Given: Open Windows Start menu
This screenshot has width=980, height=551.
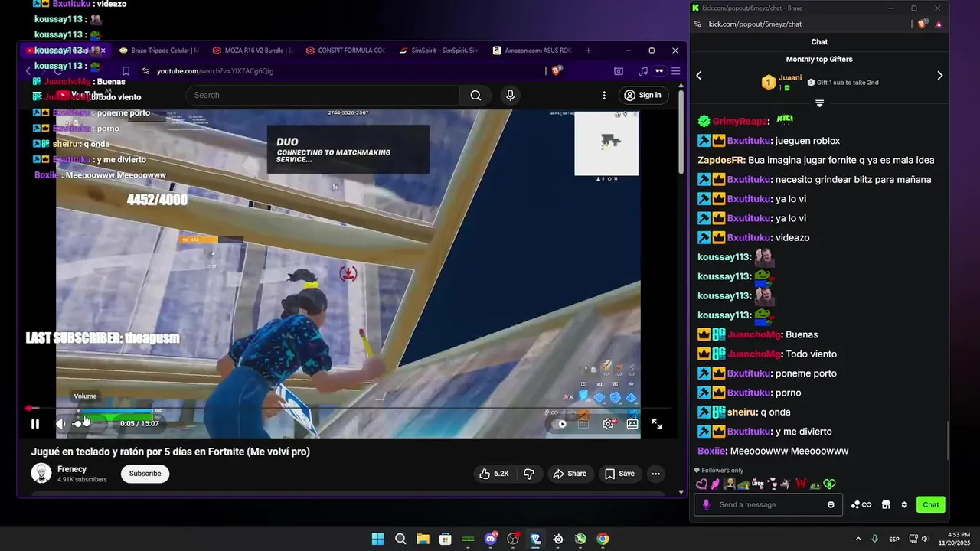Looking at the screenshot, I should click(377, 539).
